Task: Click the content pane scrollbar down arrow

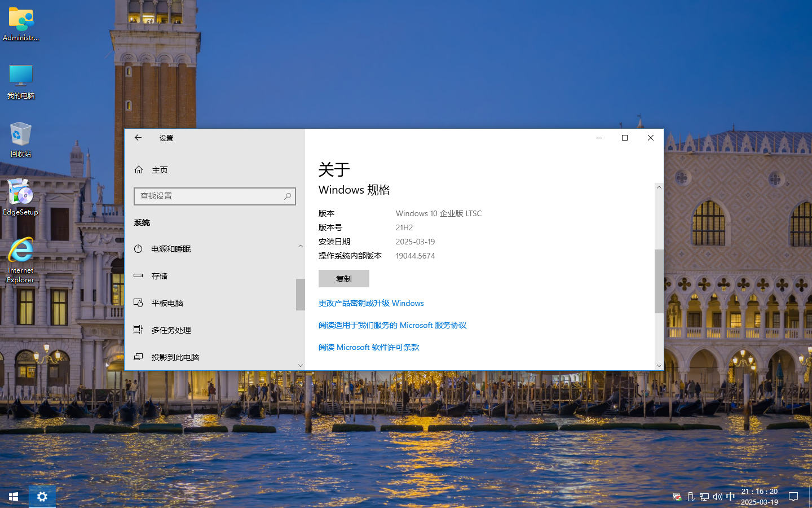Action: pos(659,366)
